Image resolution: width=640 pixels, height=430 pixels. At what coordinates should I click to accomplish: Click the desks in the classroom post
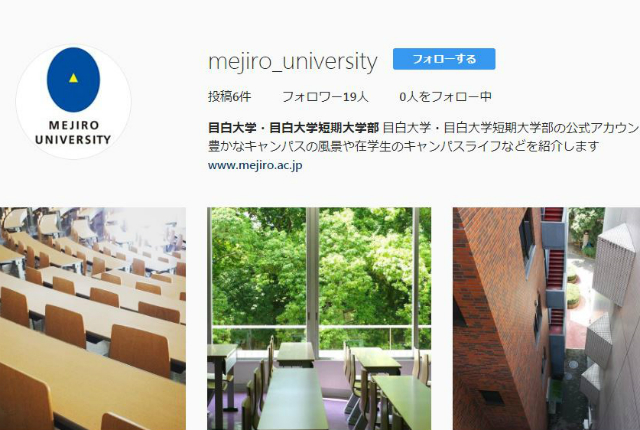click(319, 319)
